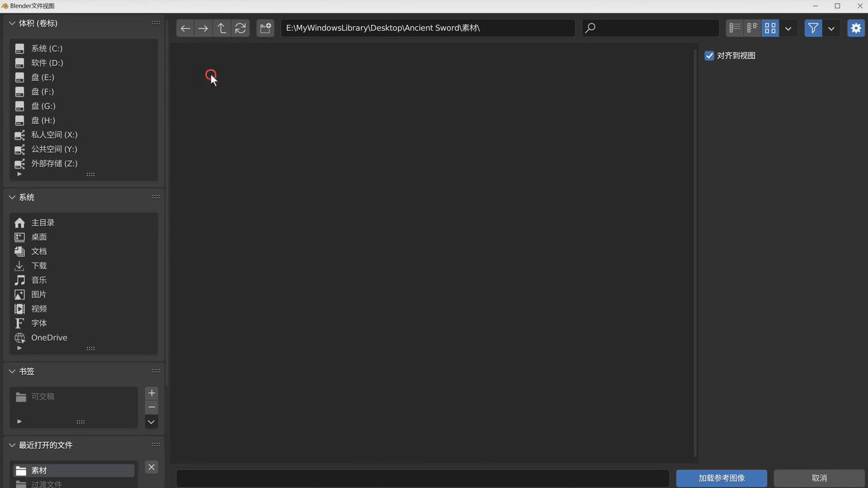
Task: Expand the system list filter triangle
Action: tap(19, 348)
